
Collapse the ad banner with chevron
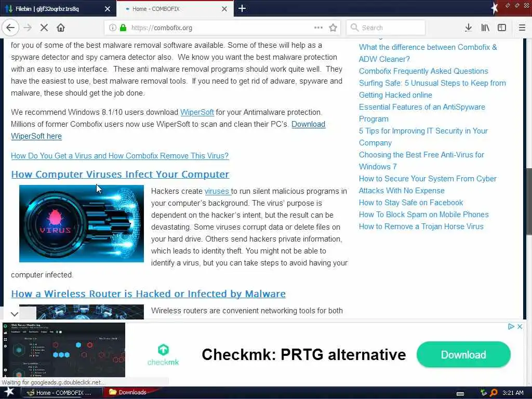[x=15, y=314]
